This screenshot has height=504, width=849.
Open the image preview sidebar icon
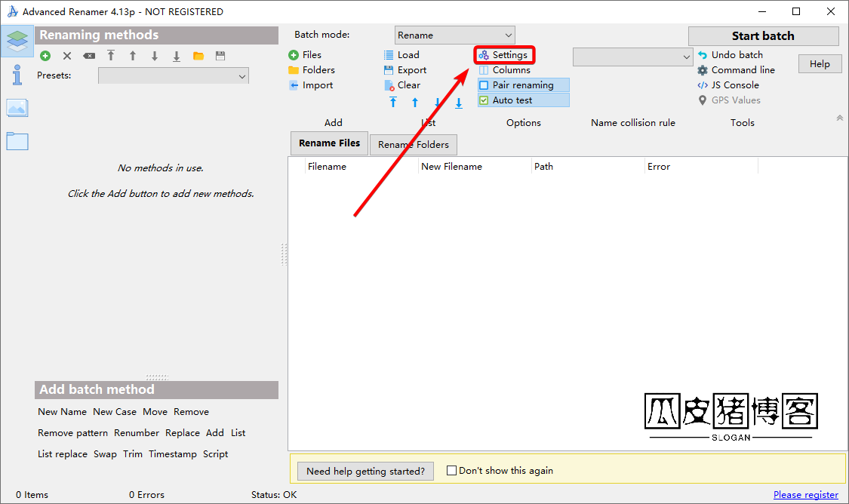(x=17, y=108)
